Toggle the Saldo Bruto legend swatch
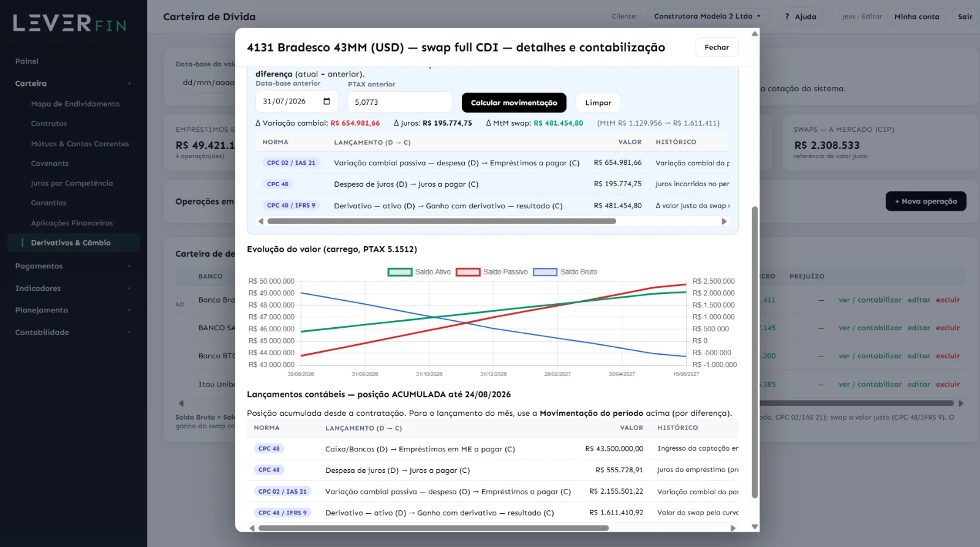The width and height of the screenshot is (980, 547). 545,272
